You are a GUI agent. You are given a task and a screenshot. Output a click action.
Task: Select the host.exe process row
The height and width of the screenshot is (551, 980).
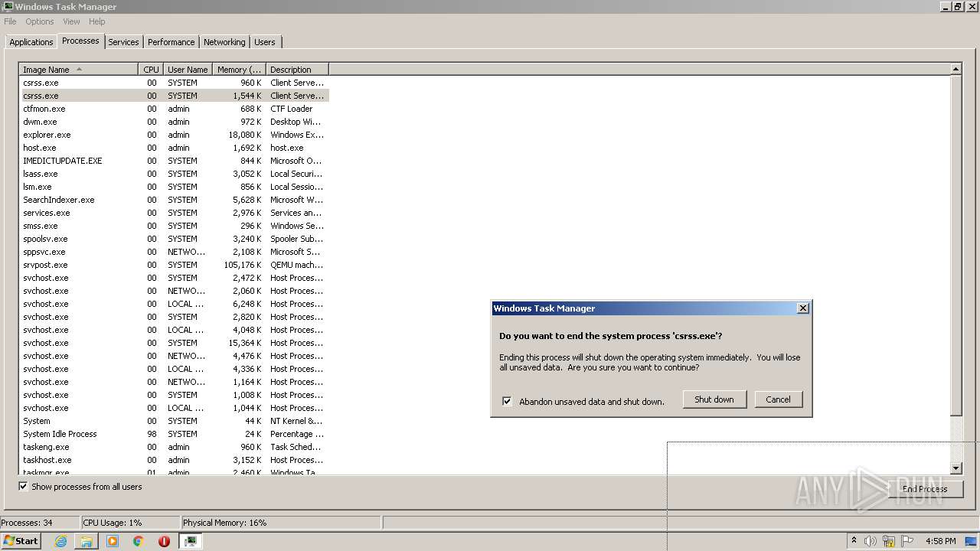point(174,148)
